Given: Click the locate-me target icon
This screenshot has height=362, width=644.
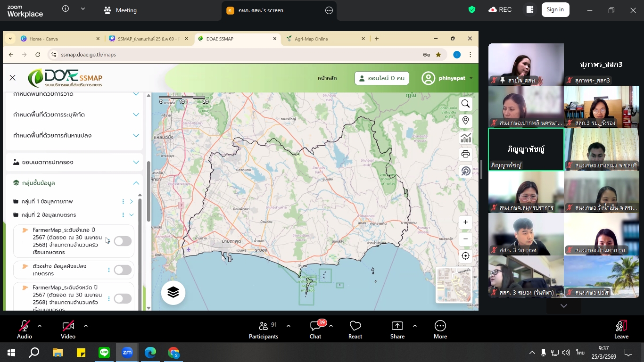Looking at the screenshot, I should pyautogui.click(x=466, y=256).
